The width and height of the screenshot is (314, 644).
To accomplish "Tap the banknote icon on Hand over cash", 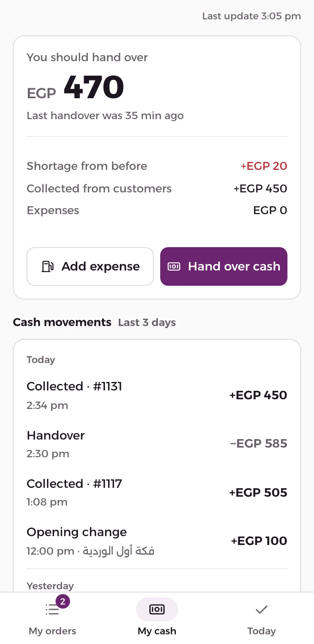I will (174, 266).
